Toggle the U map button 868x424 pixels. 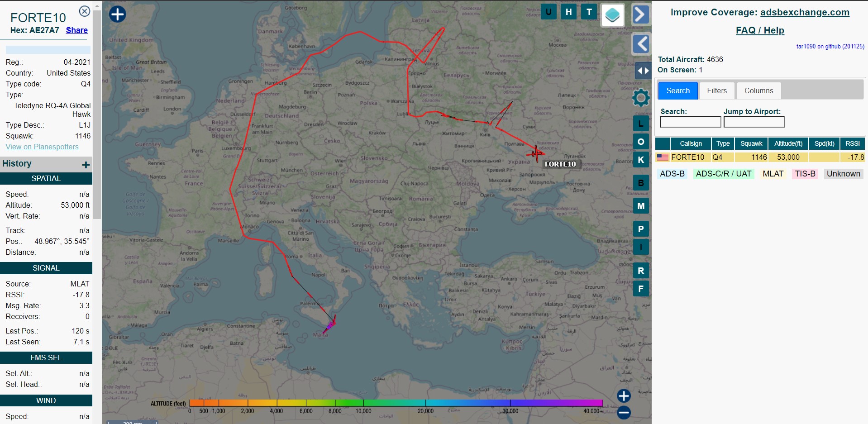[548, 12]
